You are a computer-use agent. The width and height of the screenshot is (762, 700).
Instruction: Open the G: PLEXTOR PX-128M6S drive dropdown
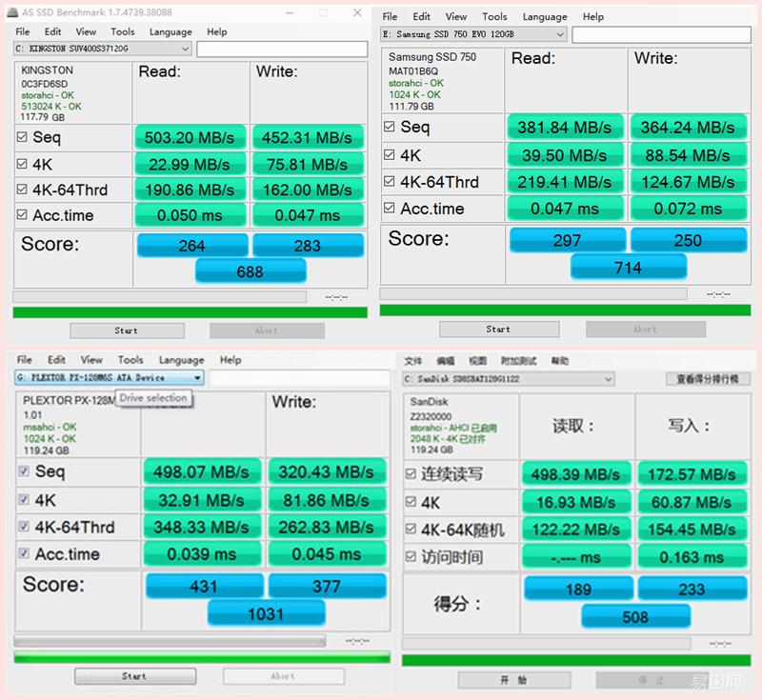point(110,377)
